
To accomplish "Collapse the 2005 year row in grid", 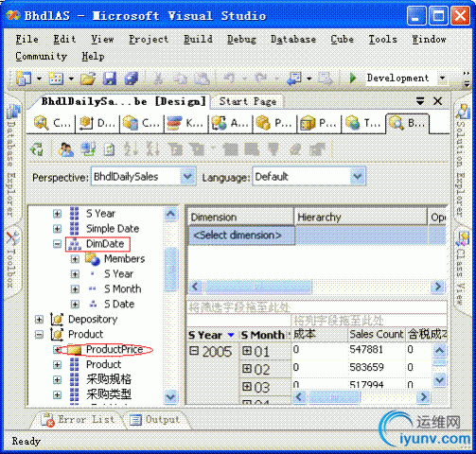I will (x=194, y=351).
